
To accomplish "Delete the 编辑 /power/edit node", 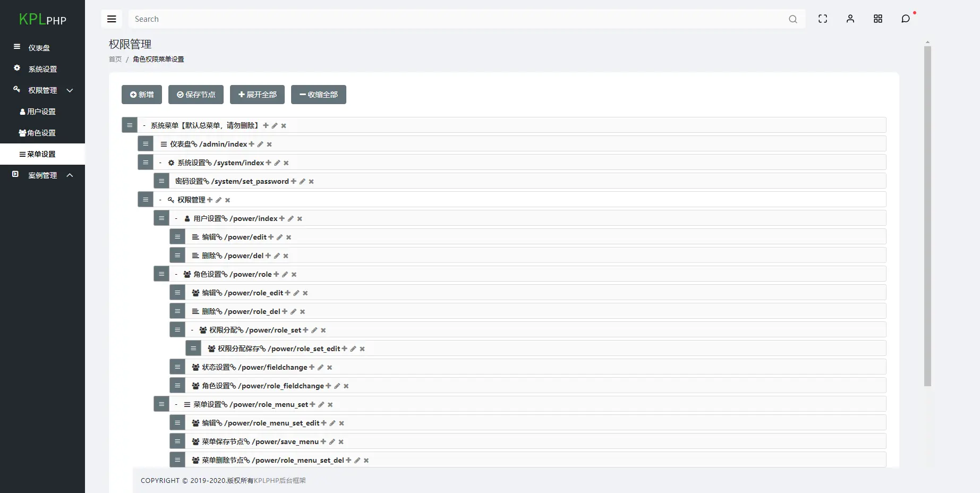I will pos(288,237).
